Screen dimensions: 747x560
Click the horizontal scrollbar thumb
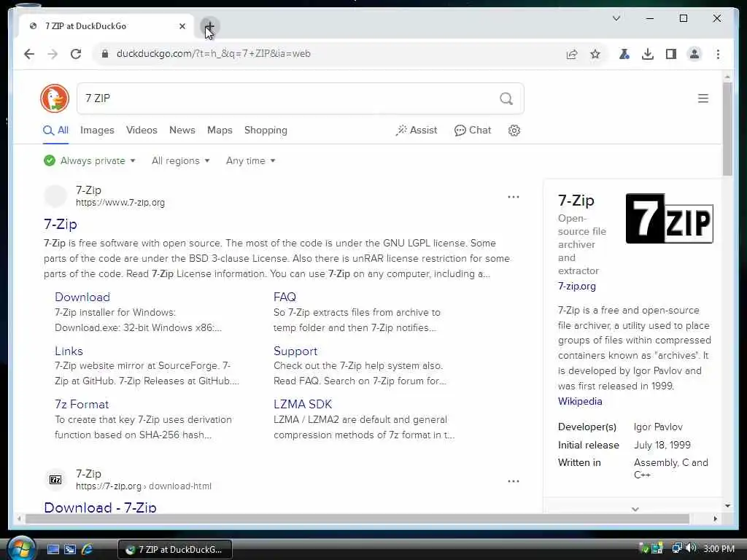(x=357, y=518)
